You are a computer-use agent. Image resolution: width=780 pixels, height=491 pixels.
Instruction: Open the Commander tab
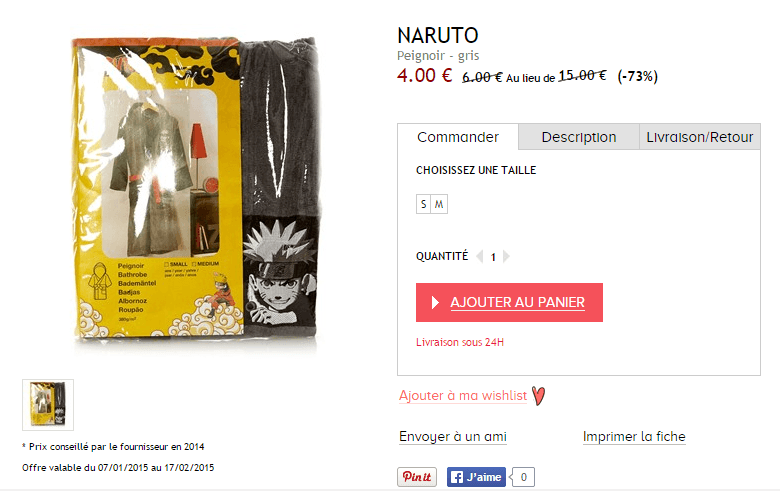[458, 137]
